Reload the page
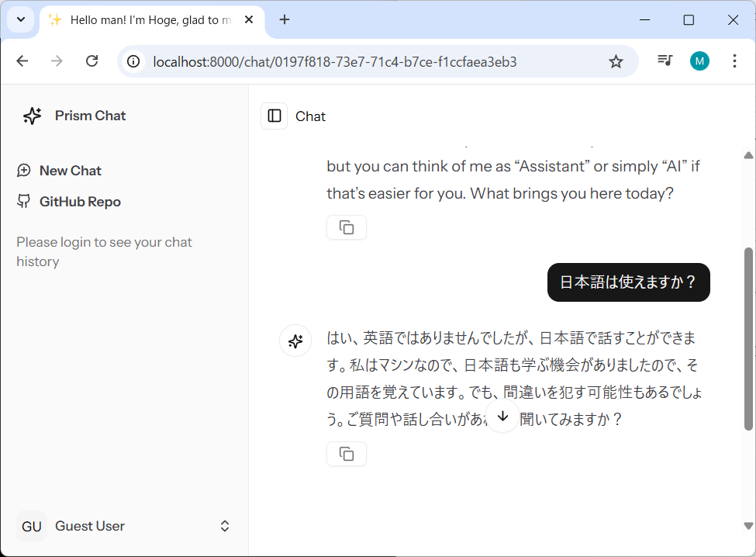 91,61
